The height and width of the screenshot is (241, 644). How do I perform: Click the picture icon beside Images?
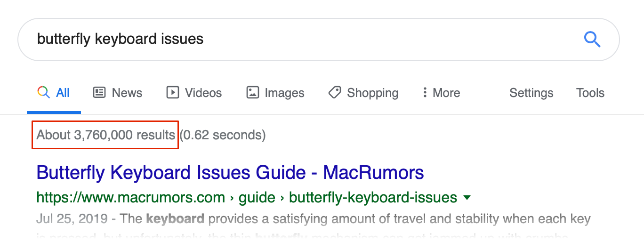pyautogui.click(x=253, y=92)
